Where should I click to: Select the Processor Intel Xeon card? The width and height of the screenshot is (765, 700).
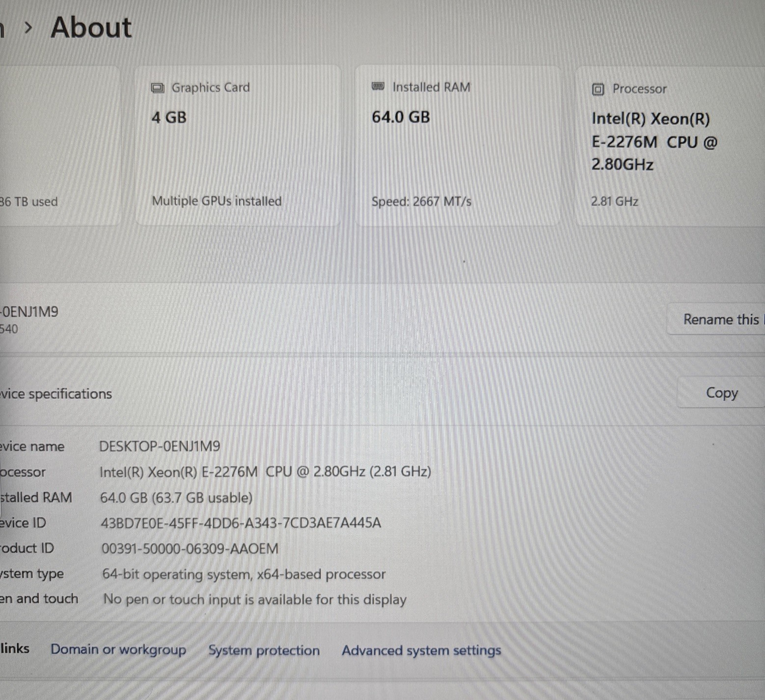tap(670, 145)
